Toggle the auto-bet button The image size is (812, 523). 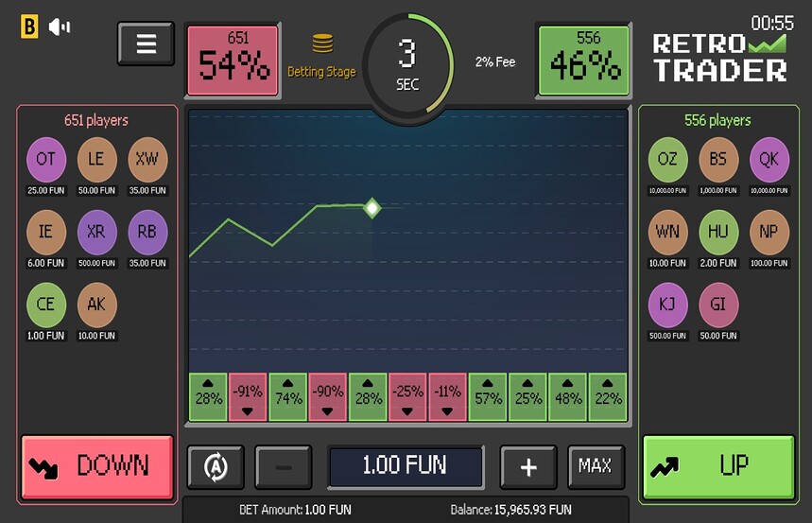[216, 466]
